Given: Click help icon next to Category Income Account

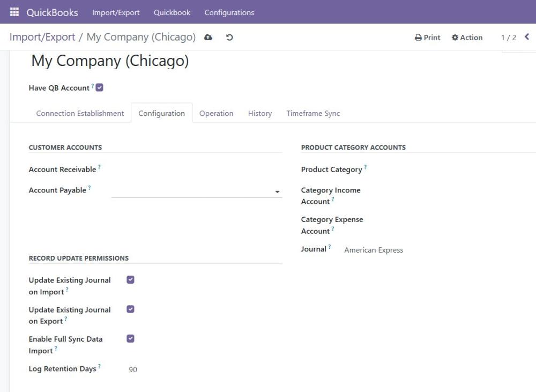Looking at the screenshot, I should (x=333, y=199).
